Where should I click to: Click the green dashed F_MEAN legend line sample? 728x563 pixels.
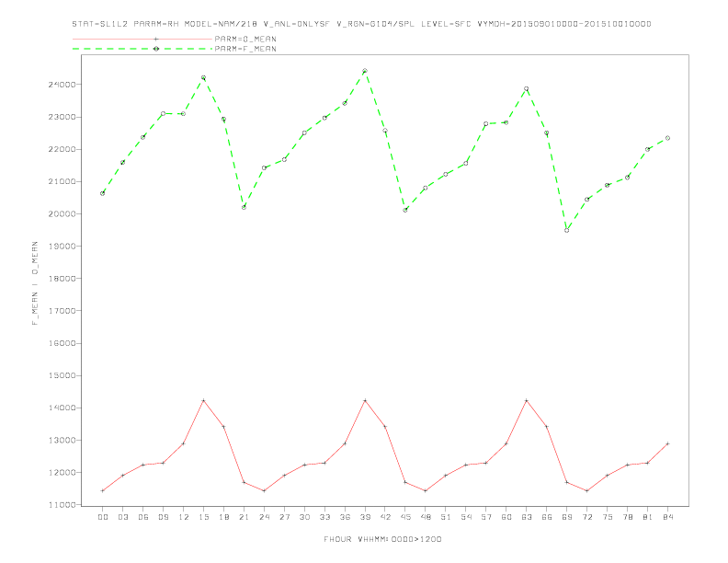tap(142, 49)
